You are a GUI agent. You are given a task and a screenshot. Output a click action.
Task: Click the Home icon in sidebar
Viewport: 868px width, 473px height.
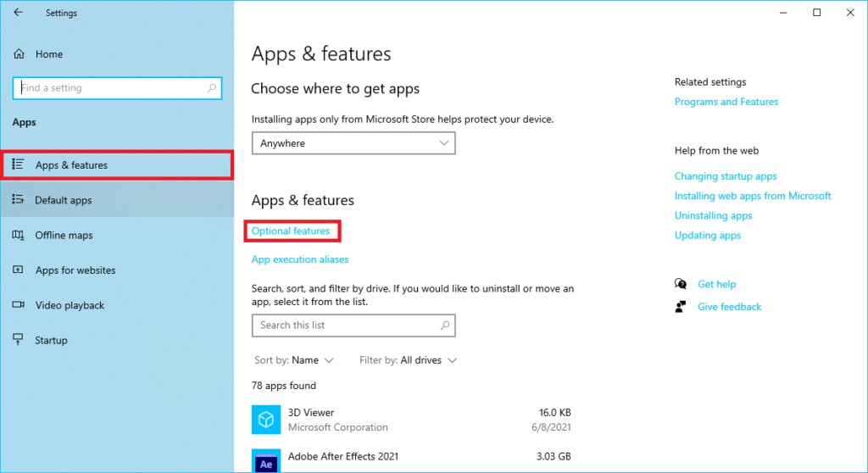(19, 53)
